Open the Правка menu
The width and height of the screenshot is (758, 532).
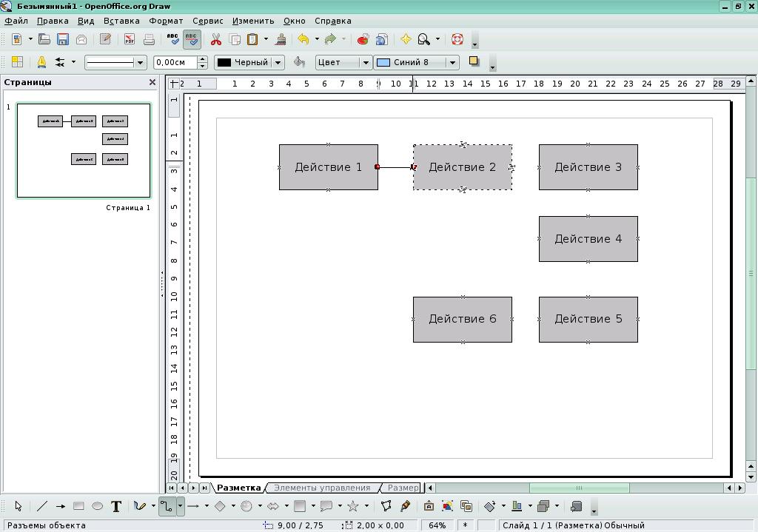point(53,21)
